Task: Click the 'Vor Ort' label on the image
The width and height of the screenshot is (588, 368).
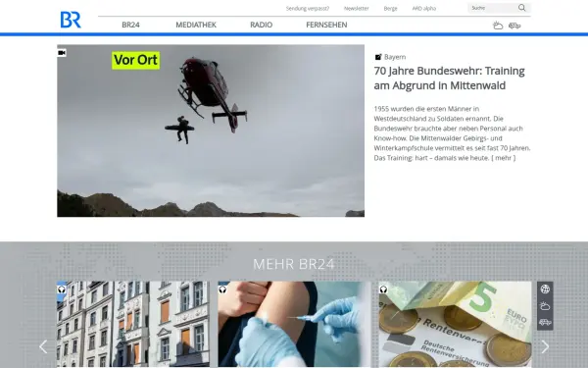Action: 136,60
